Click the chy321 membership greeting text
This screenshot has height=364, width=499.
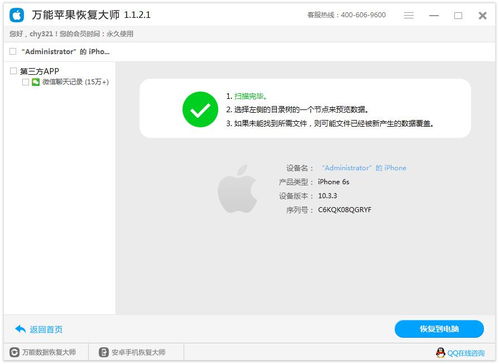pyautogui.click(x=71, y=34)
